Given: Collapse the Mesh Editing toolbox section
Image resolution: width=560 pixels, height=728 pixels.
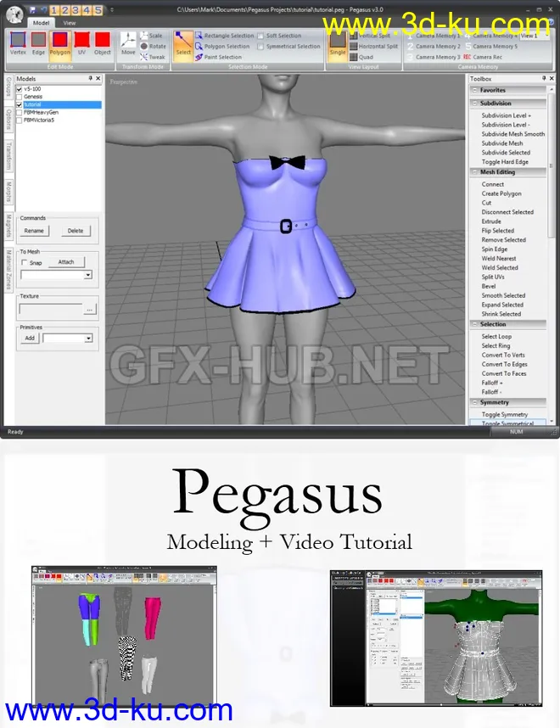Looking at the screenshot, I should (474, 171).
